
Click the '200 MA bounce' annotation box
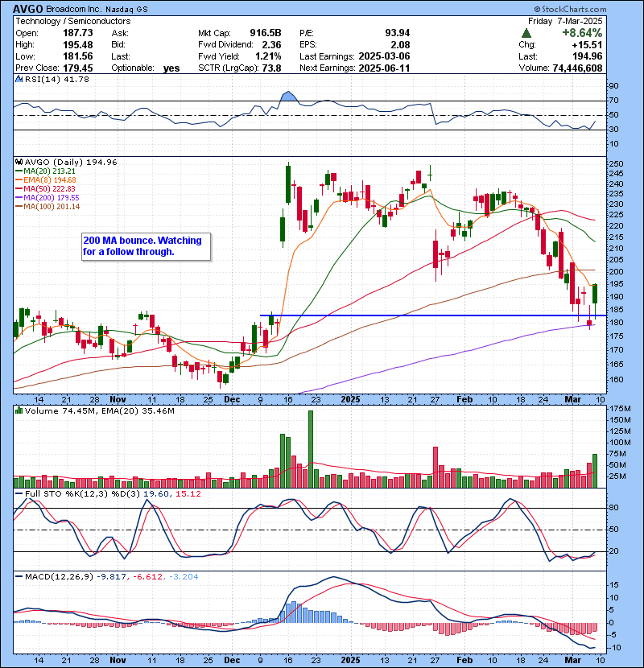coord(147,246)
